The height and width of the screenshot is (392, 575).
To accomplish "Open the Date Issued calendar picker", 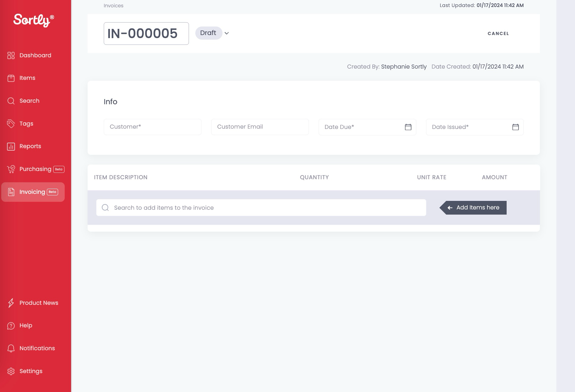I will [x=515, y=127].
